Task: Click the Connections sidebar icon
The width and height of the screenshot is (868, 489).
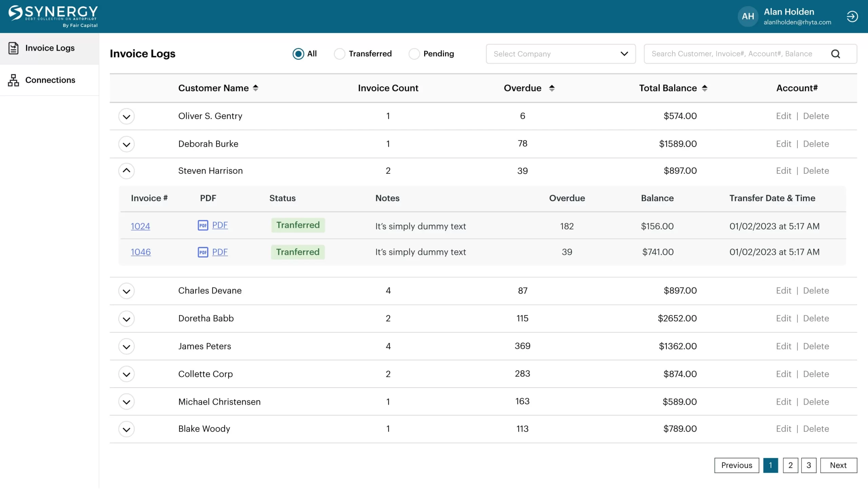Action: pos(13,79)
